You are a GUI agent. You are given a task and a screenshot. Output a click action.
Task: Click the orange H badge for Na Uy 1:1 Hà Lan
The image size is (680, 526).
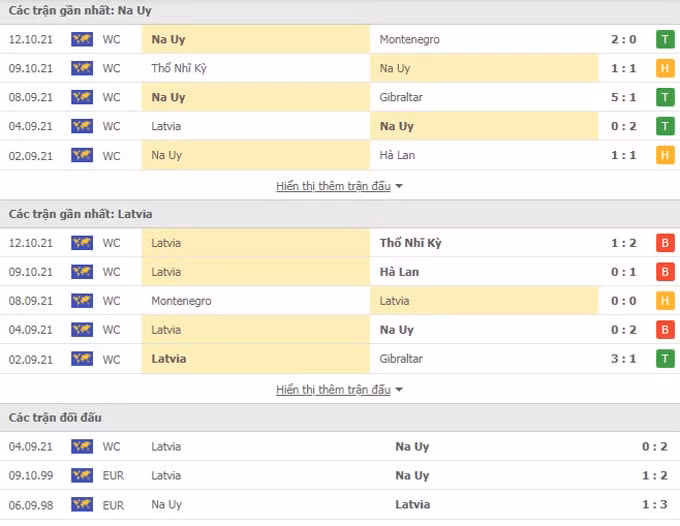665,155
